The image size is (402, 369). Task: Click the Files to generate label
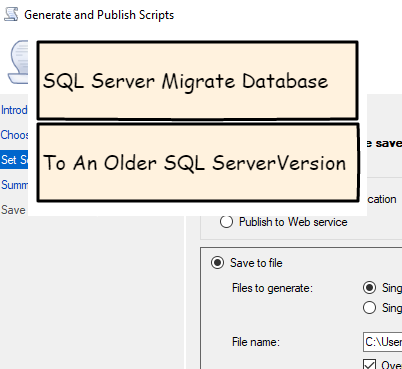[x=273, y=288]
